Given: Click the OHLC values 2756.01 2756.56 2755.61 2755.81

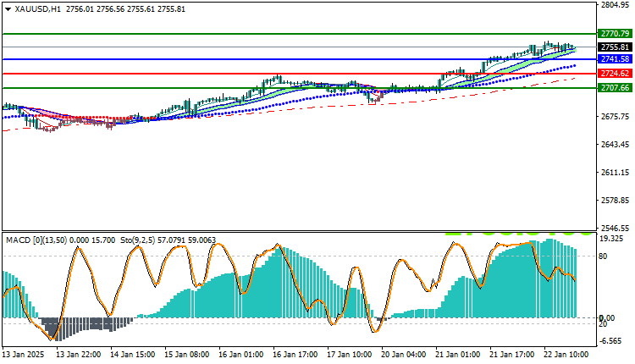Looking at the screenshot, I should 125,9.
